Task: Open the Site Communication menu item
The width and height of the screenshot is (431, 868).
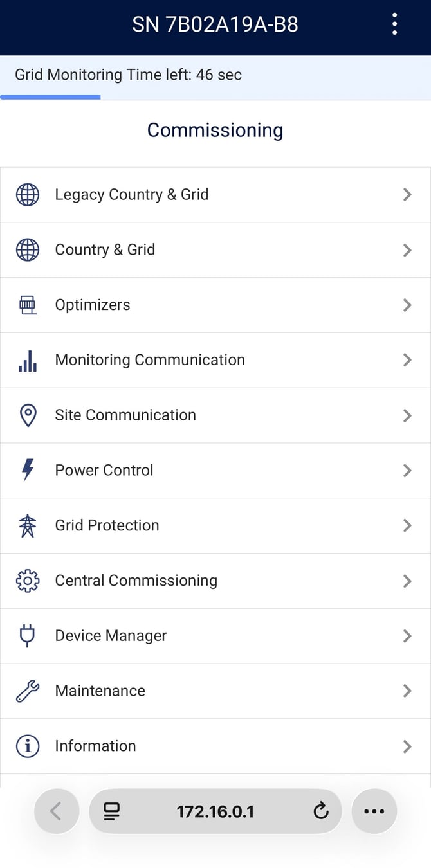Action: point(125,415)
